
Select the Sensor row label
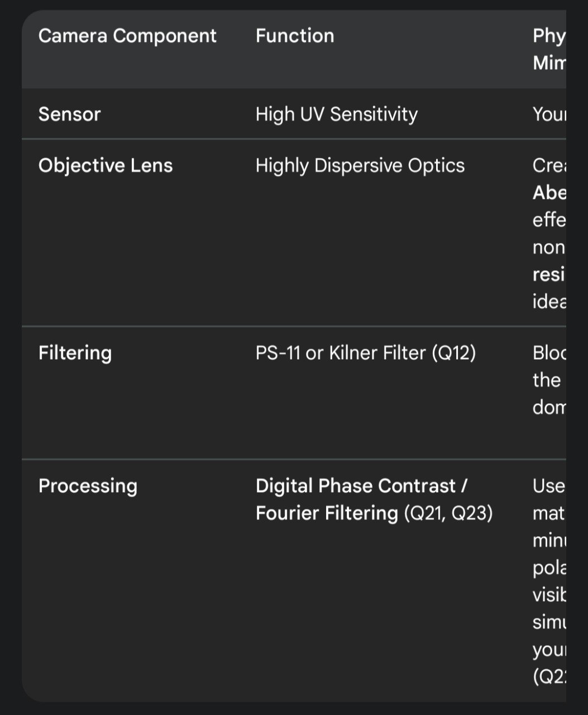(69, 114)
